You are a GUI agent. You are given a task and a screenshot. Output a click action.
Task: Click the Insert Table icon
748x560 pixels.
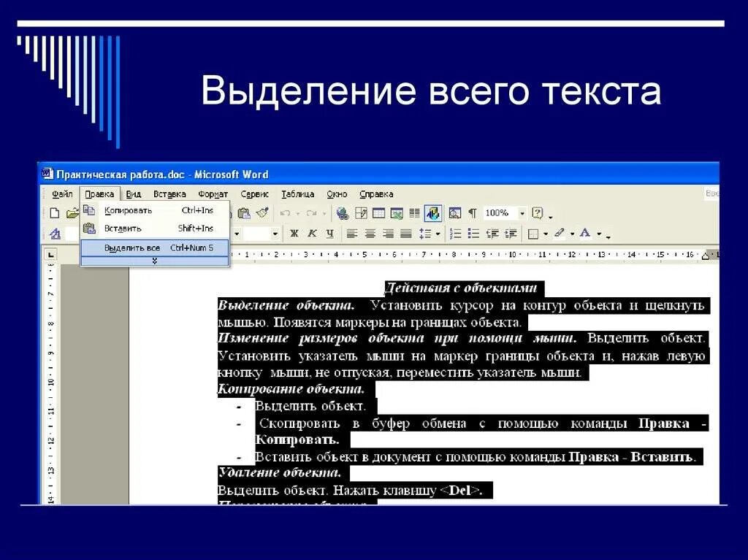(379, 213)
